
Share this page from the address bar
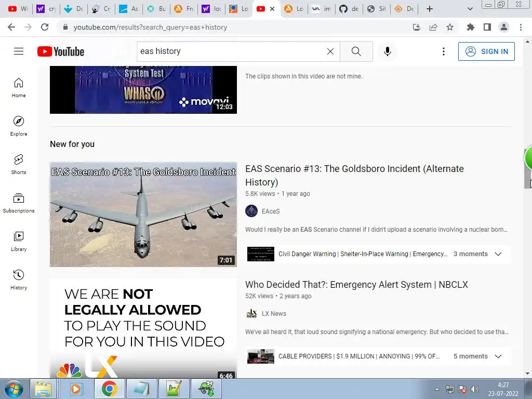pos(433,27)
